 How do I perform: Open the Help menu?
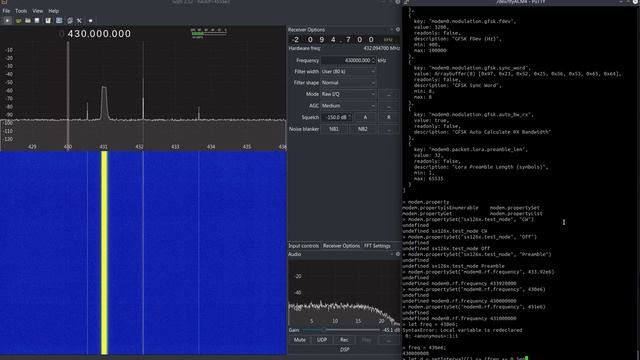[x=53, y=11]
